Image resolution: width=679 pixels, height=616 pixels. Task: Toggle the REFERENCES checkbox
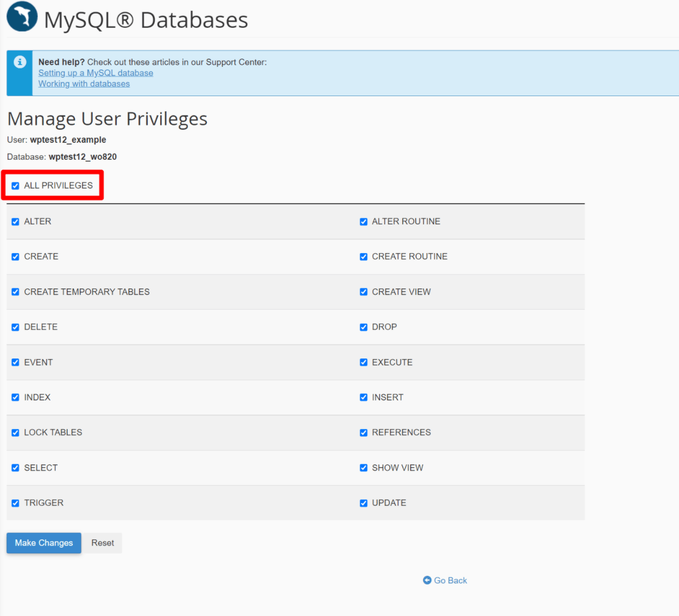(x=363, y=433)
